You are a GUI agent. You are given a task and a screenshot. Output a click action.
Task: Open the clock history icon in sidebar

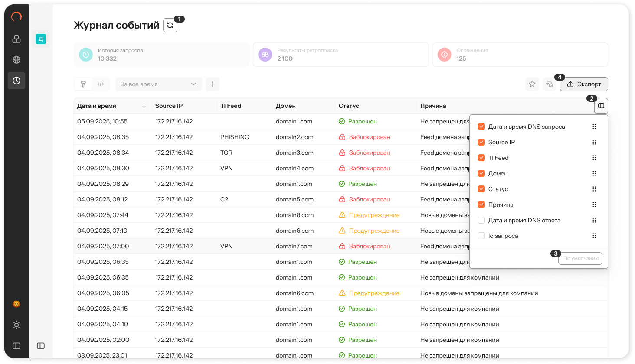coord(16,81)
